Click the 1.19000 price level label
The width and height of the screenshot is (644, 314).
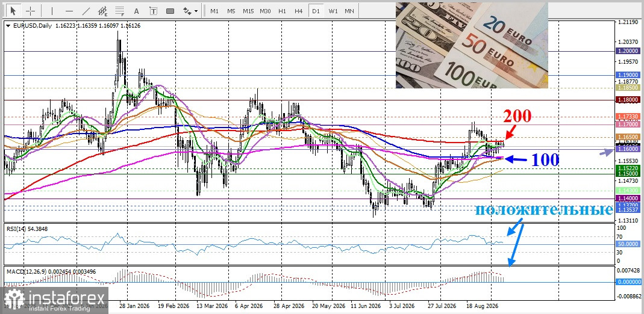628,75
